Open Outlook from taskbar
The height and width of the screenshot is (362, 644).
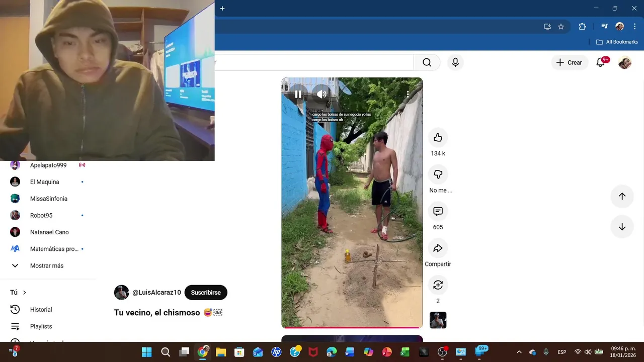pos(258,352)
